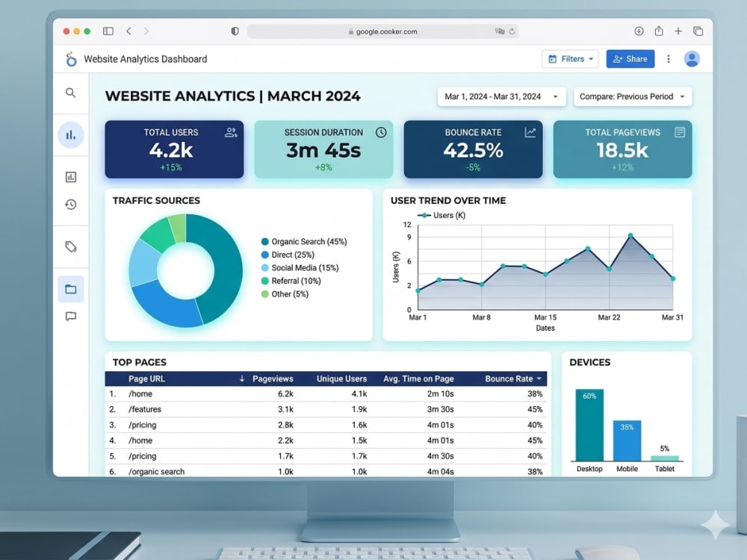Toggle Direct (25%) legend item
The image size is (747, 560).
coord(288,255)
